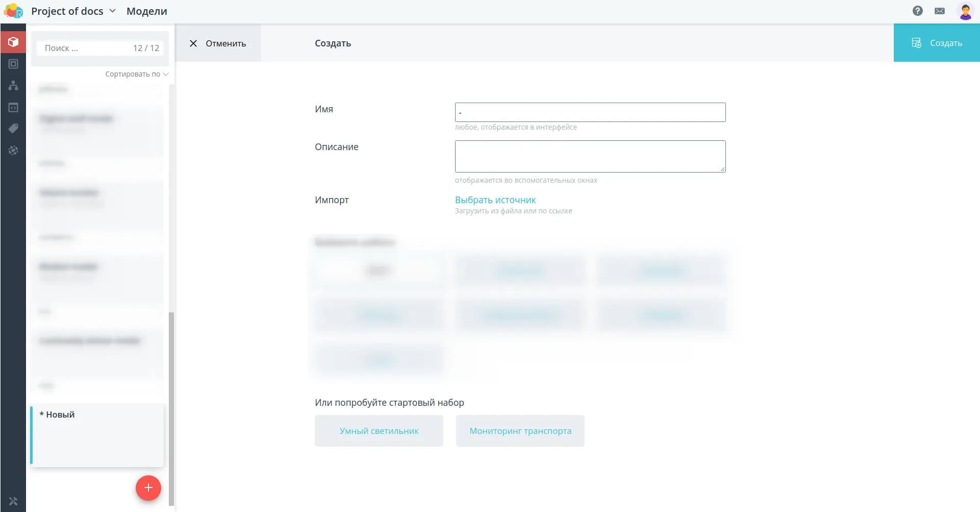Click the red plus add button
This screenshot has width=980, height=512.
coord(148,488)
